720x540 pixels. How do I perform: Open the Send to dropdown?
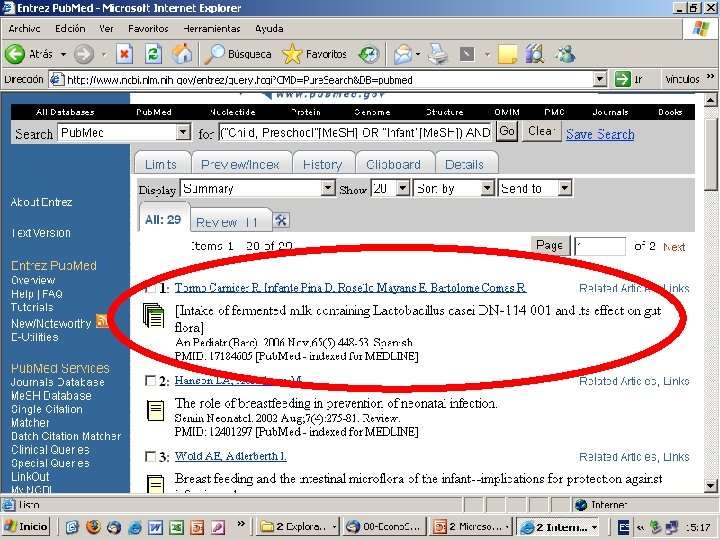565,188
